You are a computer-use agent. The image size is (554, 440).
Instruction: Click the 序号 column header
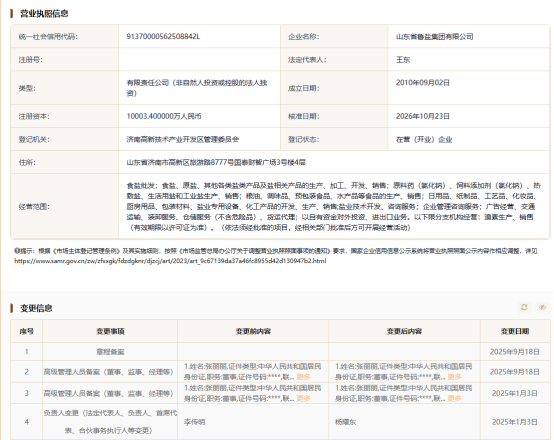click(26, 331)
